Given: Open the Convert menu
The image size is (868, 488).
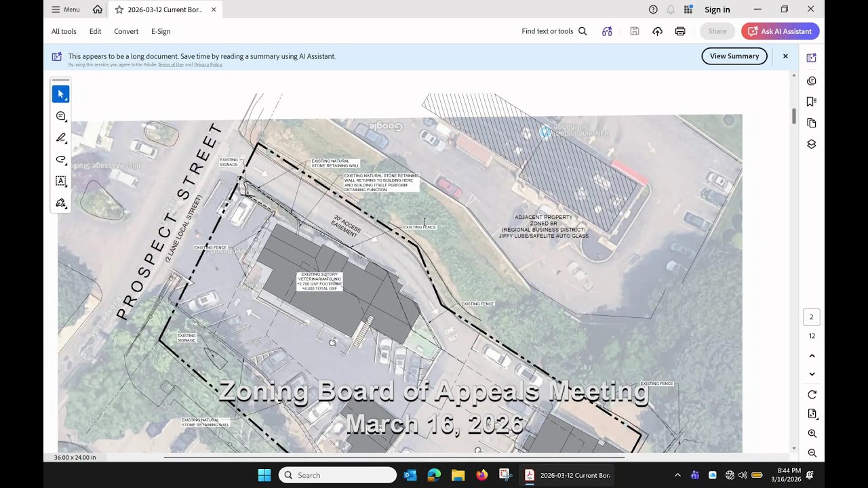Looking at the screenshot, I should 126,31.
